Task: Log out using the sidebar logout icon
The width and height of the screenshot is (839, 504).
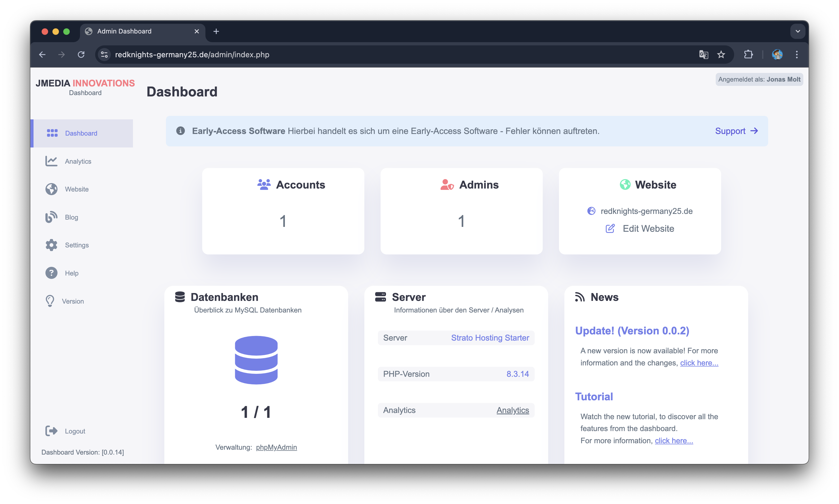Action: tap(51, 431)
